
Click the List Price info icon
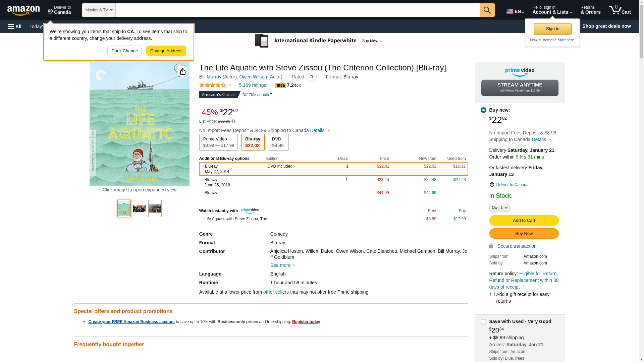coord(233,122)
